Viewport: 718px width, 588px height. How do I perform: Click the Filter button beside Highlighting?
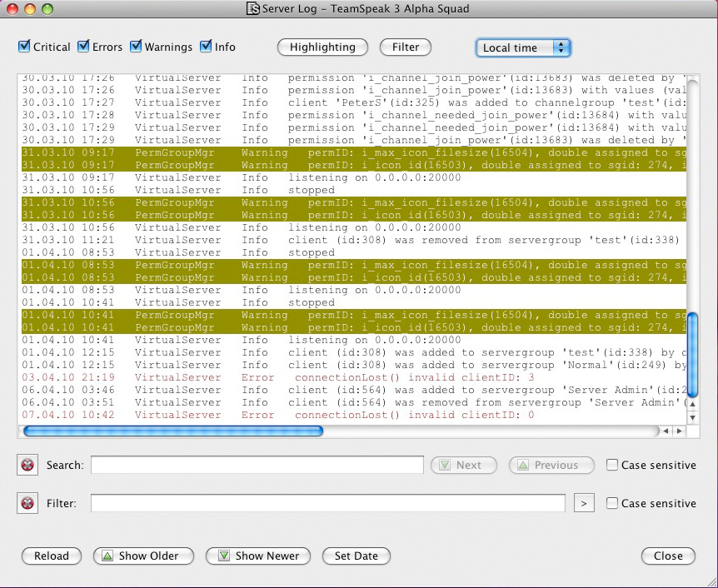pos(406,47)
